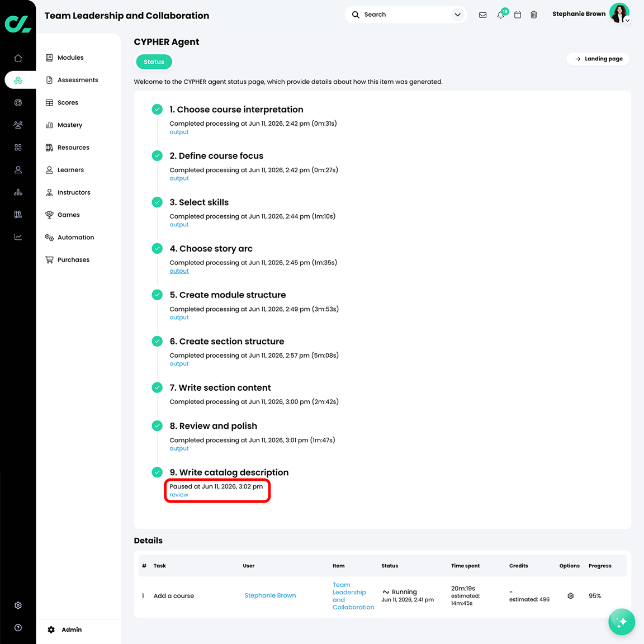Click the CYPHER logo in the sidebar
This screenshot has width=644, height=644.
18,24
